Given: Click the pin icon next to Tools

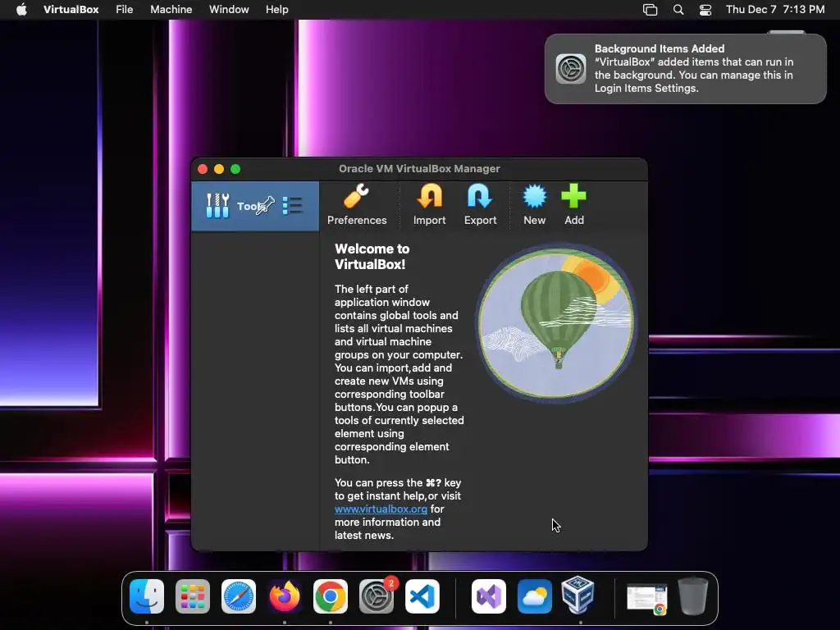Looking at the screenshot, I should [x=266, y=206].
